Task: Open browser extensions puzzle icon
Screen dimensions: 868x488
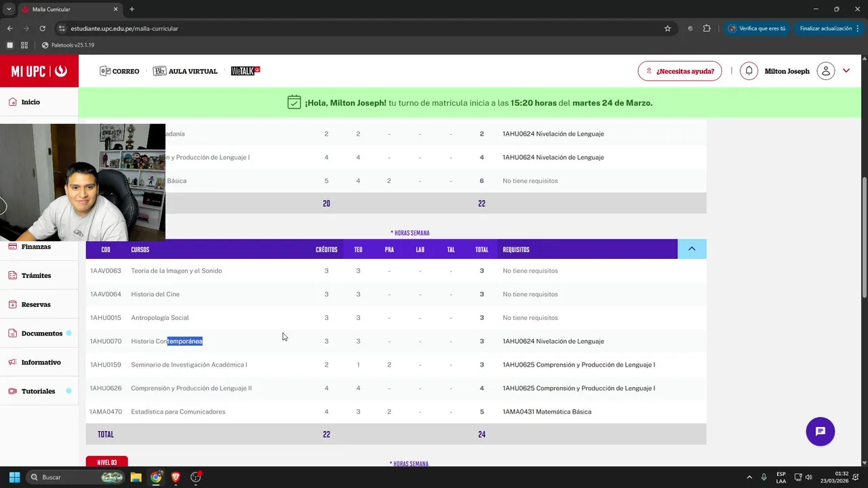Action: click(x=707, y=28)
